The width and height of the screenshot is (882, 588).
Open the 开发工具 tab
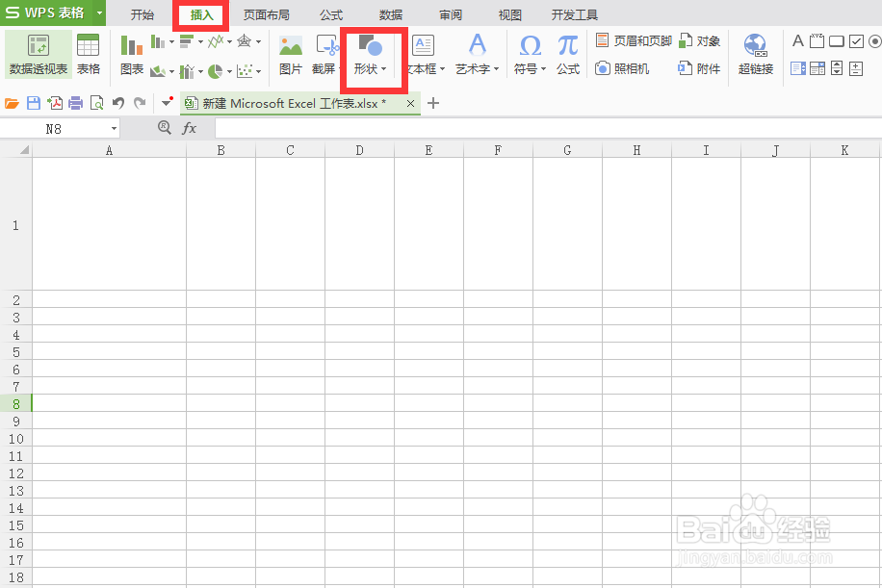coord(574,14)
